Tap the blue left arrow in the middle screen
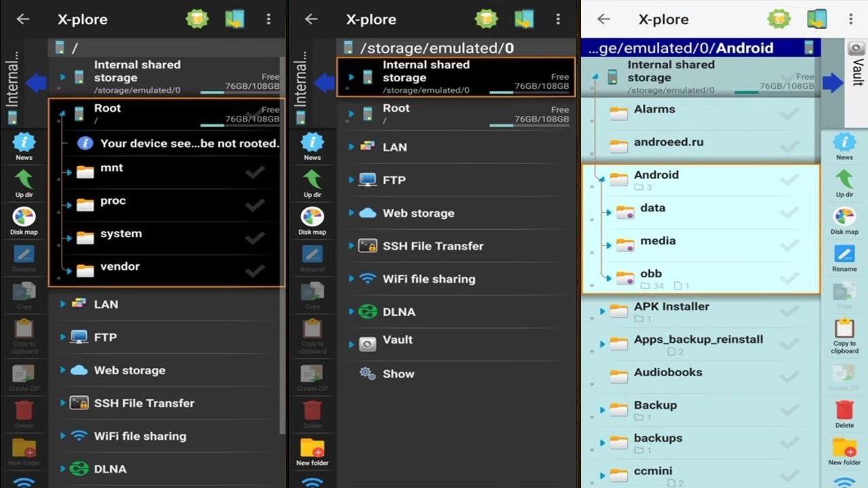This screenshot has width=868, height=488. click(x=325, y=83)
